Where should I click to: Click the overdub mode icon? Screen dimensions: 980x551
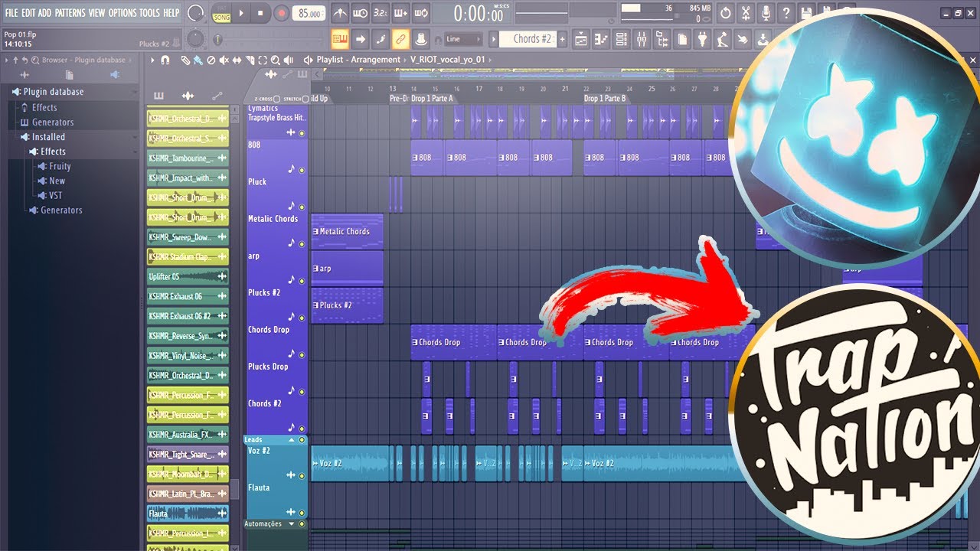[x=400, y=13]
